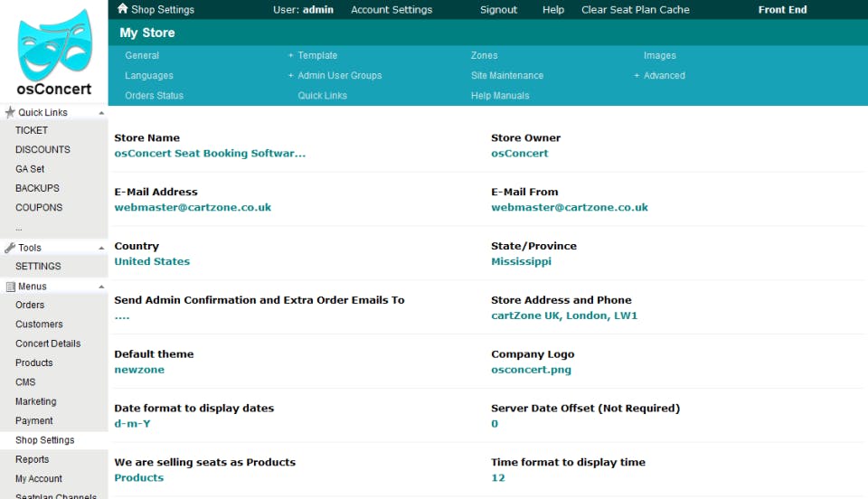Viewport: 868px width, 499px height.
Task: Click the ellipsis under COUPONS
Action: (19, 228)
